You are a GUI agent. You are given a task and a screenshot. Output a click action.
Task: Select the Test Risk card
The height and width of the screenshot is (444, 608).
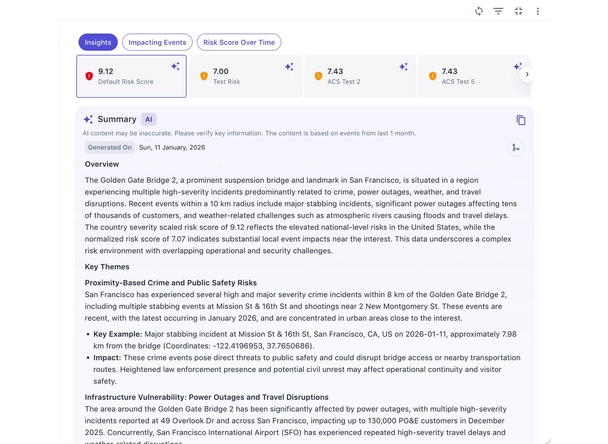pos(245,76)
